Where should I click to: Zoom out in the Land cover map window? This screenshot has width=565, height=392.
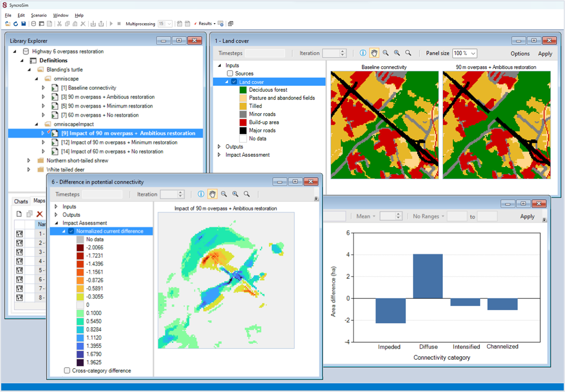pos(386,53)
